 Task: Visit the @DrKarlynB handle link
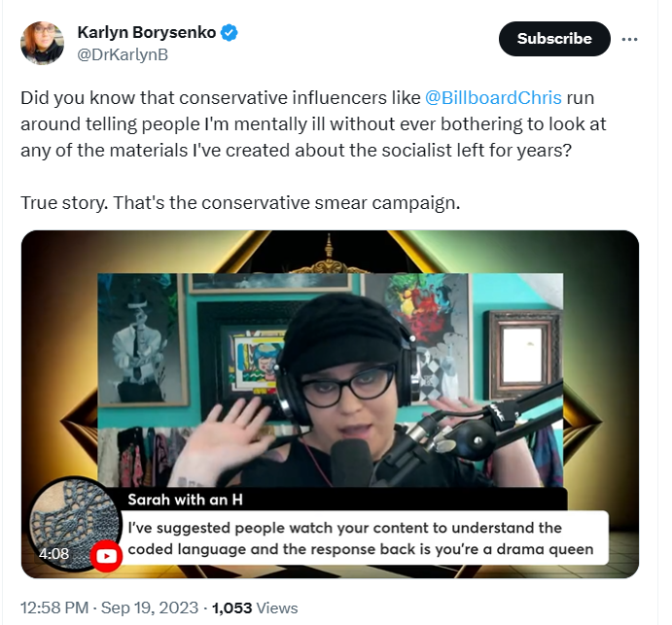click(123, 54)
